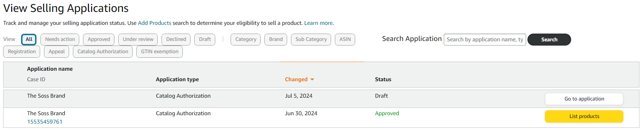Click the black Search button

[x=549, y=40]
